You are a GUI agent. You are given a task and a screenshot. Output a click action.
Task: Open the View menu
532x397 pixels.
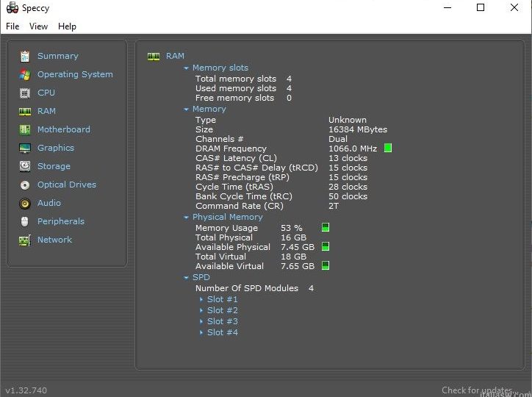[x=38, y=26]
